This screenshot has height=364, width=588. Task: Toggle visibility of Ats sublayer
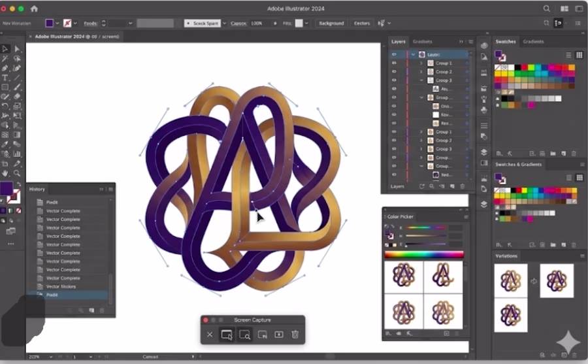point(394,89)
